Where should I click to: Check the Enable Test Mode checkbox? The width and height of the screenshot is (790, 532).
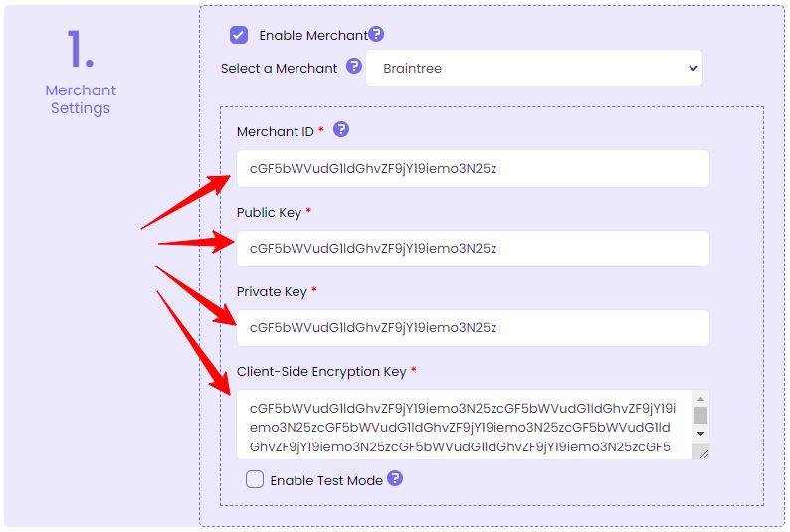coord(255,479)
